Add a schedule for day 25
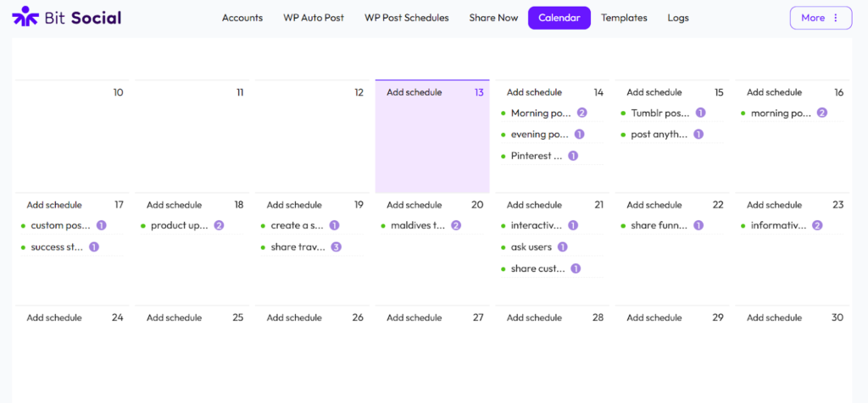The height and width of the screenshot is (403, 868). pyautogui.click(x=174, y=317)
